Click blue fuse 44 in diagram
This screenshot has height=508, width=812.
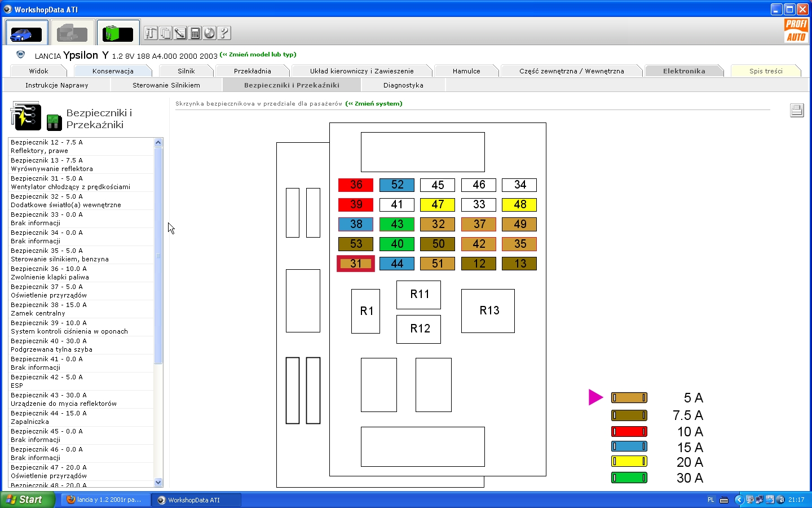(x=397, y=264)
